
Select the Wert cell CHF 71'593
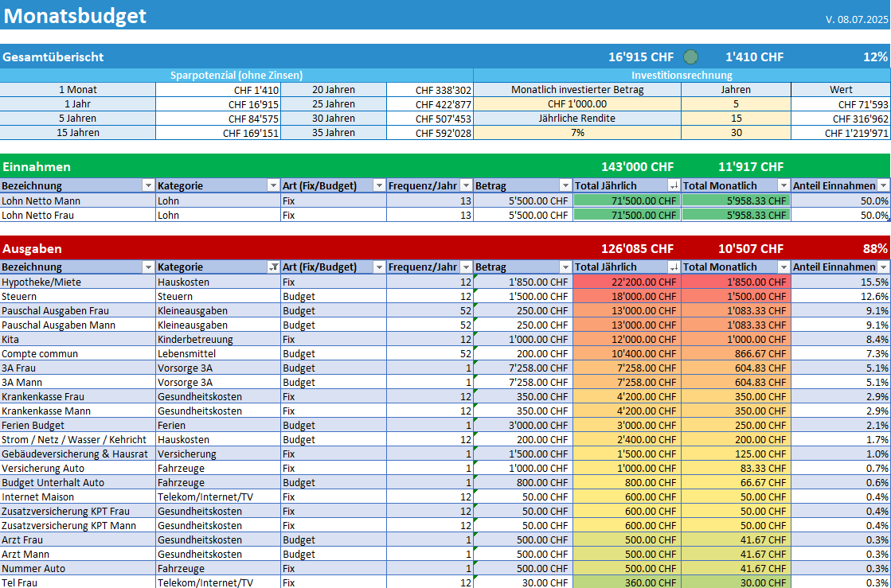point(841,104)
